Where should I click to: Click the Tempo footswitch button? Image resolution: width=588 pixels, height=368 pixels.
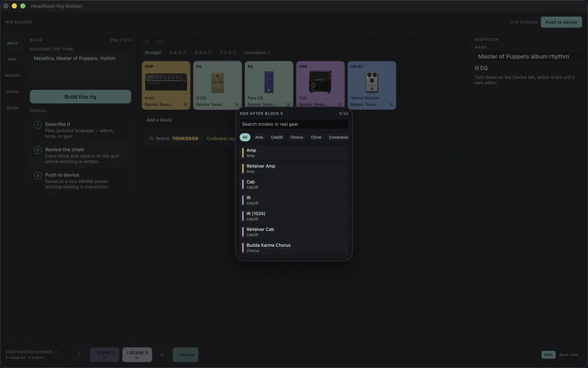185,355
